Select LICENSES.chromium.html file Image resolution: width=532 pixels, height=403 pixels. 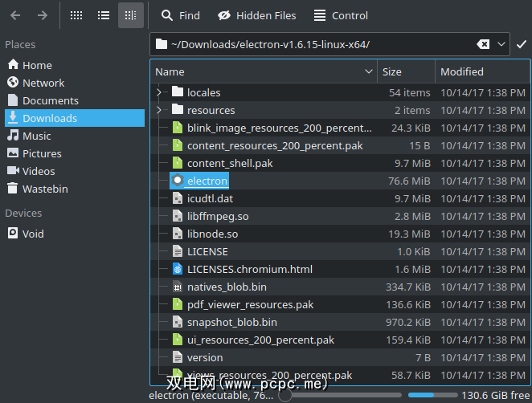click(x=250, y=269)
